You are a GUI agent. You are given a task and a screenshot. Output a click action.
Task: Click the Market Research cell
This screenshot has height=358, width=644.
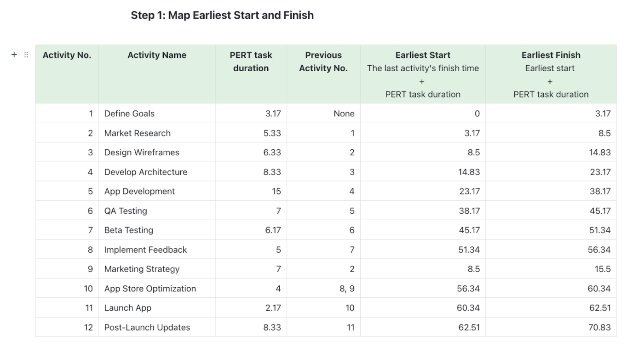pos(157,133)
